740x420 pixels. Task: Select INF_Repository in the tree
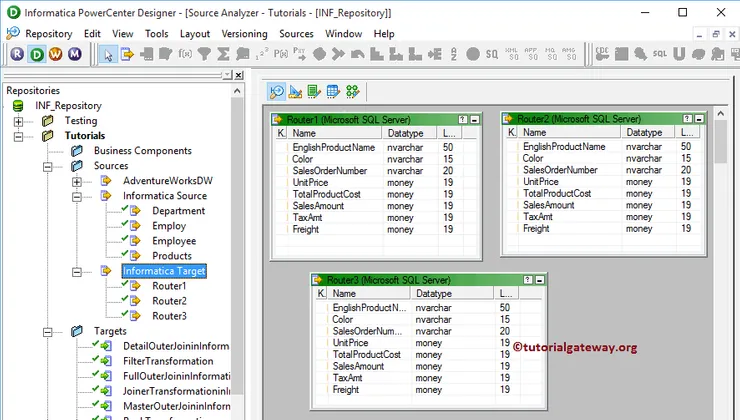coord(68,106)
